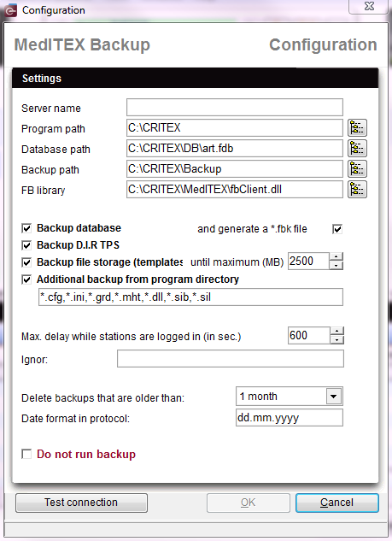392x541 pixels.
Task: Enable the Do not run backup checkbox
Action: (x=26, y=454)
